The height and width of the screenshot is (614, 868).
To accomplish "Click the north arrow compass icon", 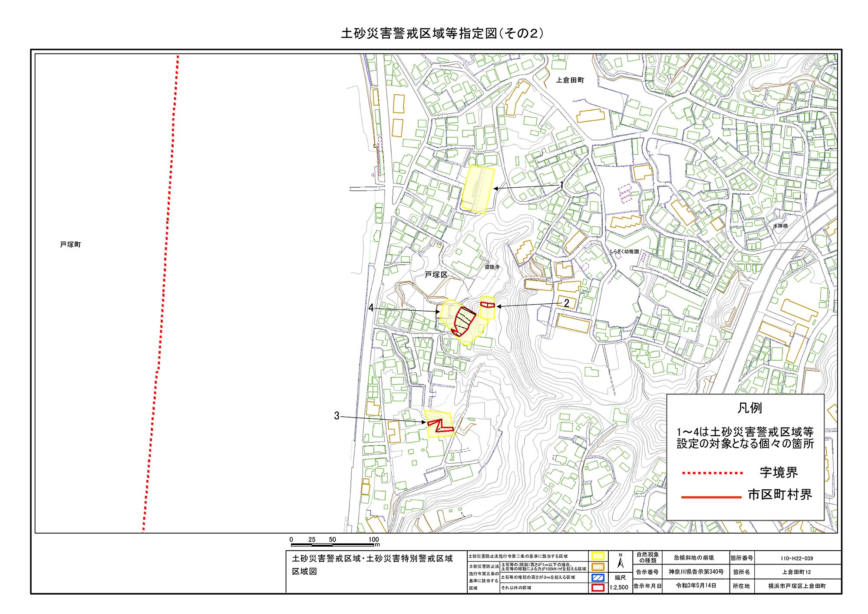I will (x=620, y=561).
